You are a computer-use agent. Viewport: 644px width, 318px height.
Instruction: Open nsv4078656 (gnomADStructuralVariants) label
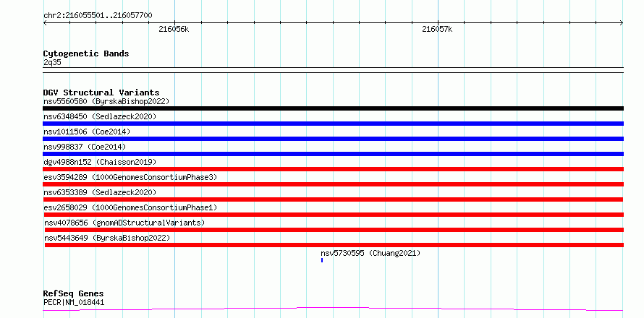(124, 223)
